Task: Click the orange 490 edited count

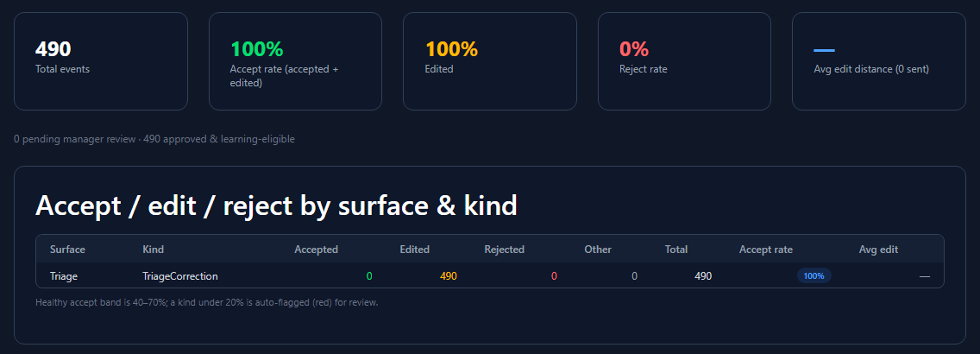Action: click(448, 275)
